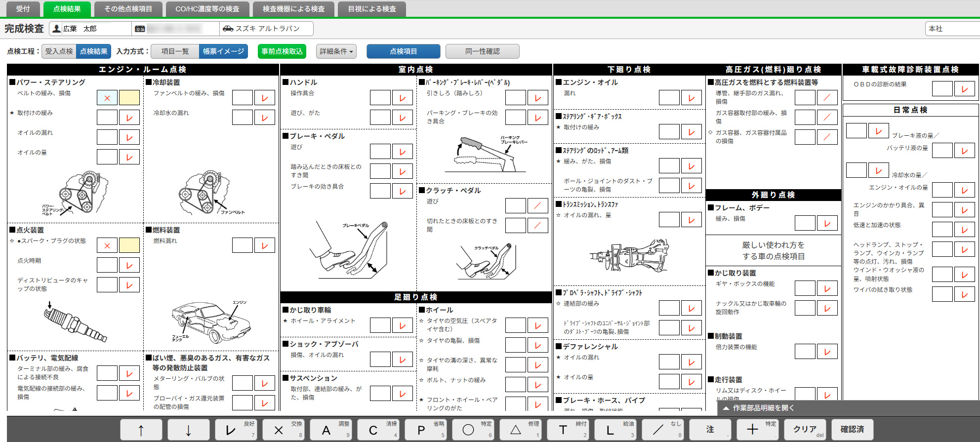The height and width of the screenshot is (442, 980).
Task: Click the spark plug illustration
Action: click(75, 322)
